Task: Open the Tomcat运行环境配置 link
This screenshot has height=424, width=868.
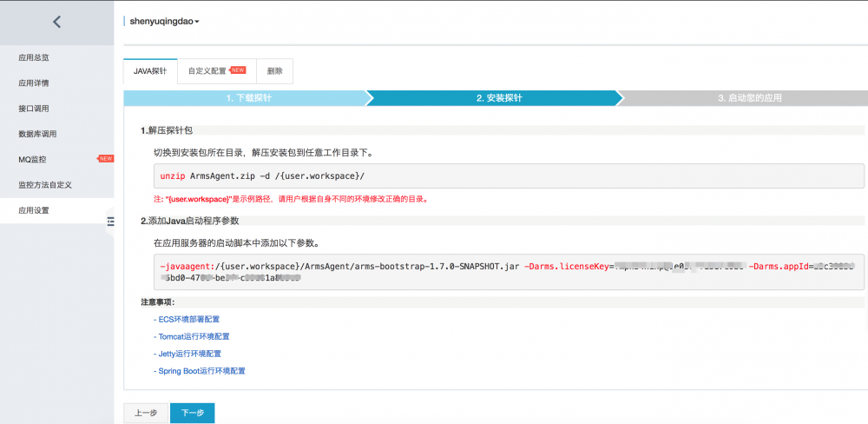Action: coord(192,336)
